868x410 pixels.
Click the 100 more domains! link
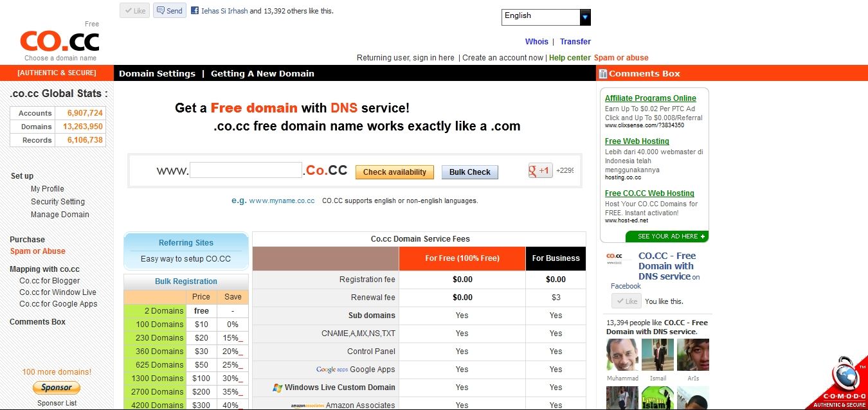(57, 372)
